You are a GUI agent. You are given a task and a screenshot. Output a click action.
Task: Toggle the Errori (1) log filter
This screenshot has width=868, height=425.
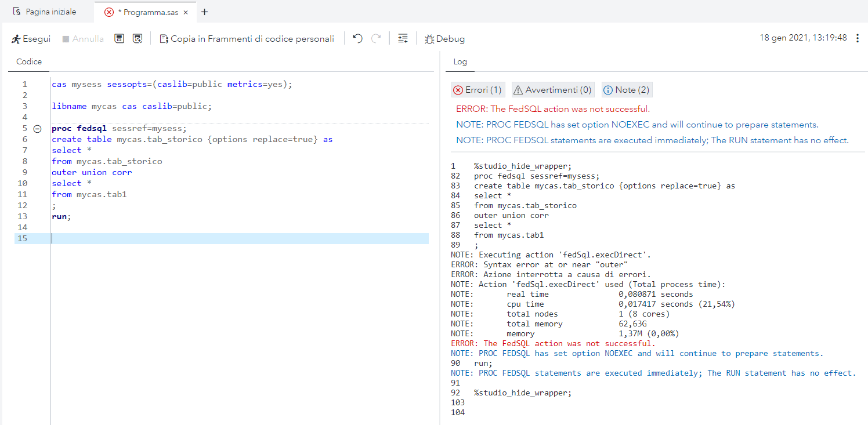[x=478, y=89]
